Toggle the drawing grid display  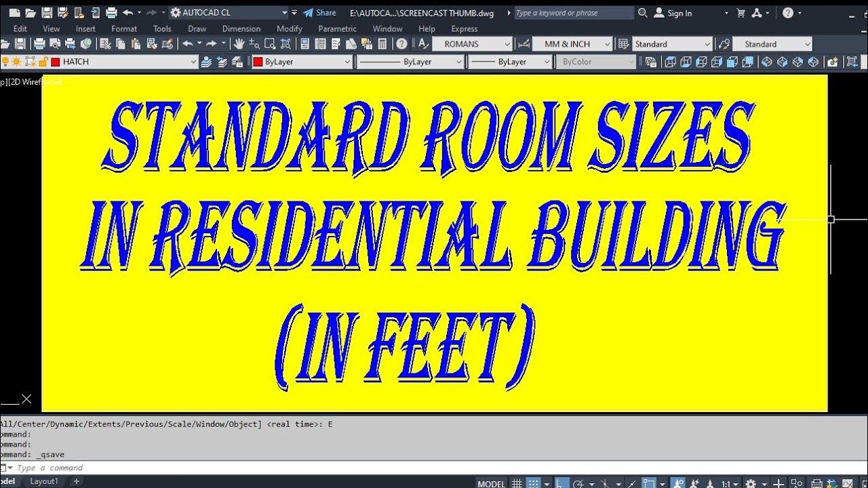pos(517,483)
